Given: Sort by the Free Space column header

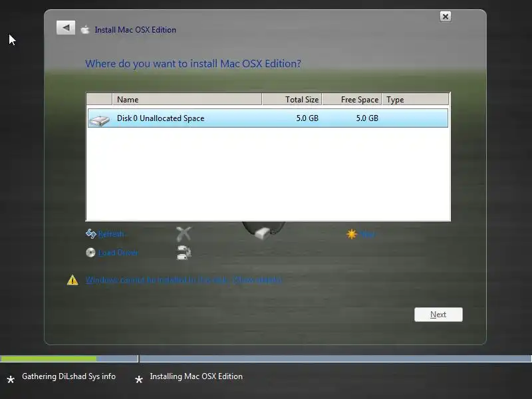Looking at the screenshot, I should coord(352,99).
